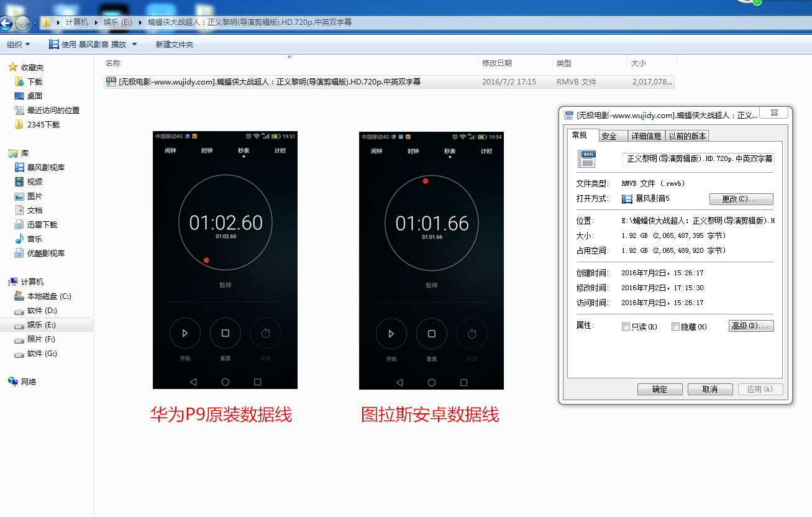This screenshot has width=812, height=517.
Task: Open the 迅雷下载 library
Action: click(39, 224)
